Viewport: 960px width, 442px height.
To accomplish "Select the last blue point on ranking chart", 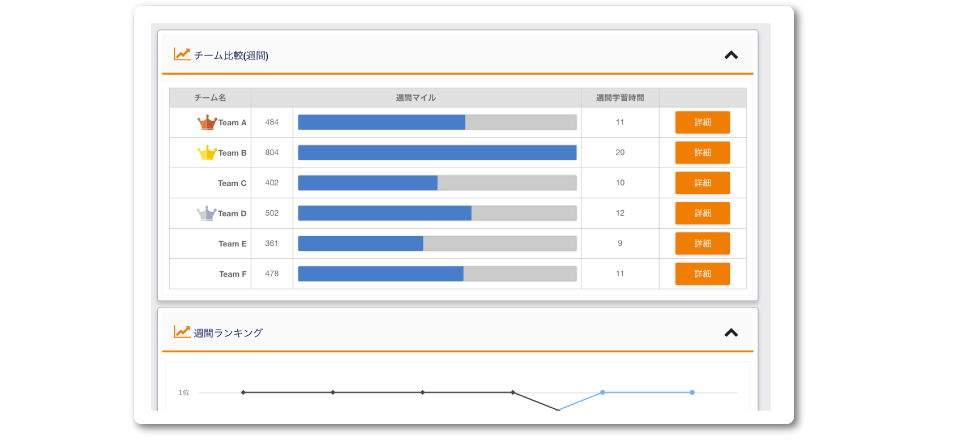I will coord(692,392).
